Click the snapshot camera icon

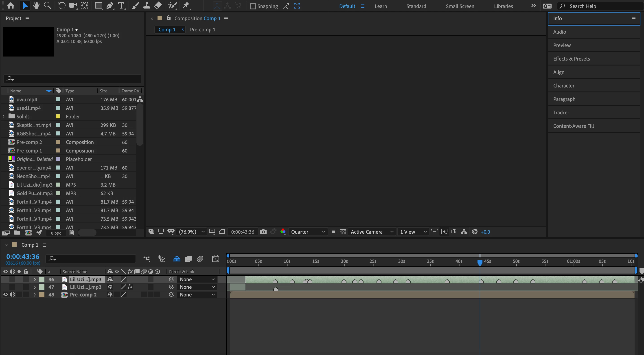263,232
